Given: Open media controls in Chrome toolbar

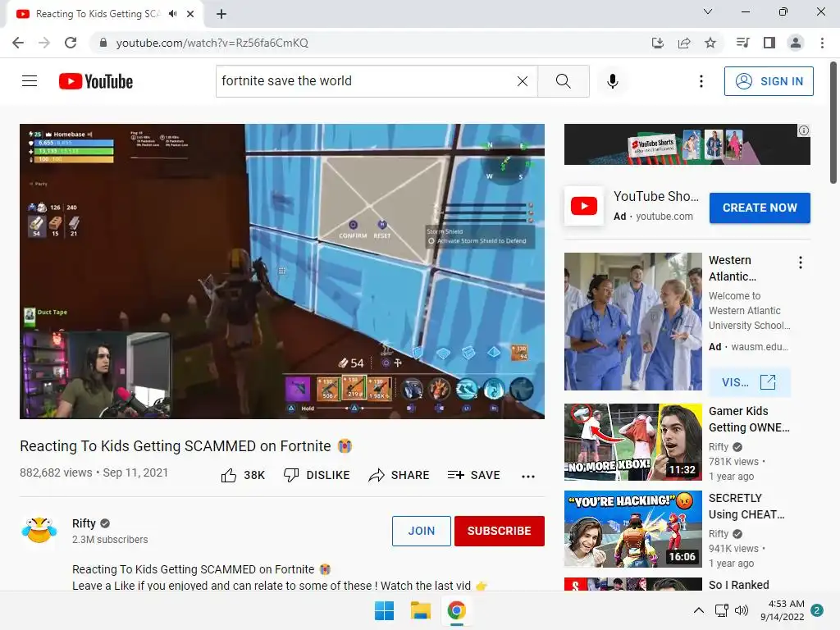Looking at the screenshot, I should (742, 43).
